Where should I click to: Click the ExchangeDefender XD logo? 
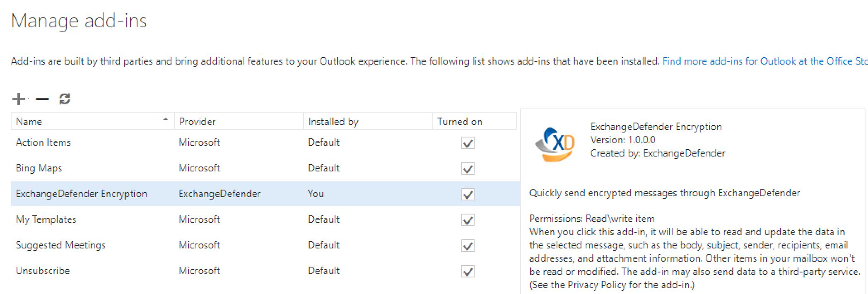[555, 144]
